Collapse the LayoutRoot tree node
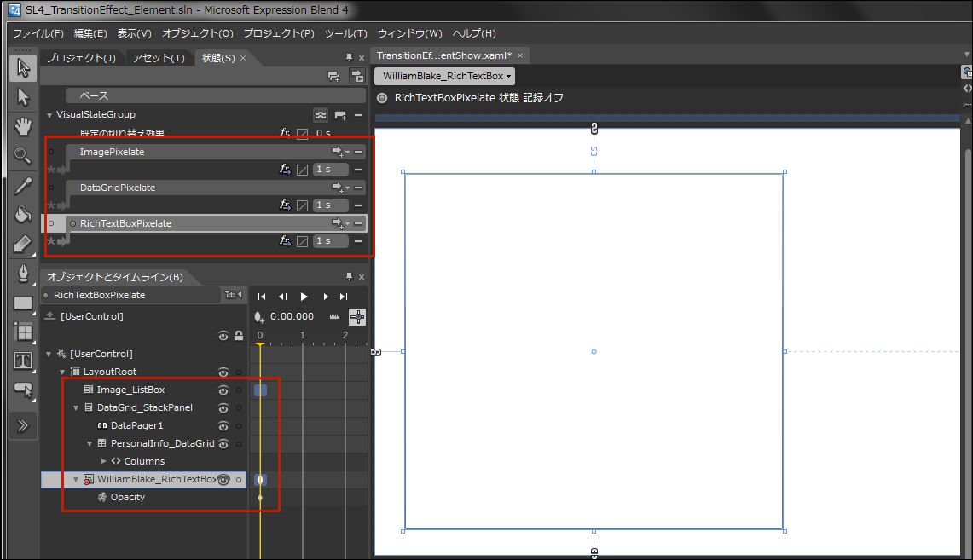Viewport: 973px width, 560px height. 62,372
